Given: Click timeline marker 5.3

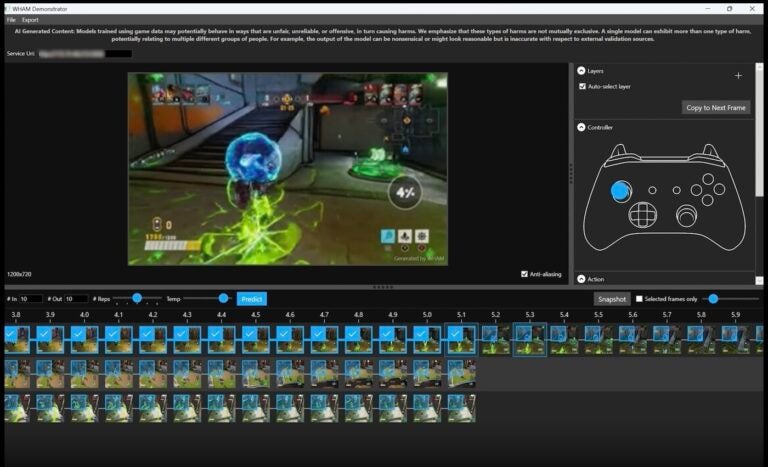Looking at the screenshot, I should (x=530, y=315).
